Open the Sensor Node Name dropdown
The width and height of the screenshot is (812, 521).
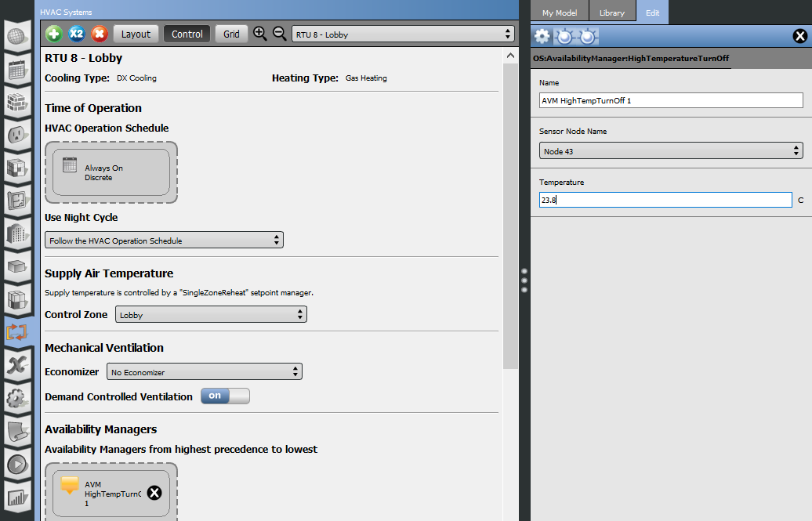[671, 150]
